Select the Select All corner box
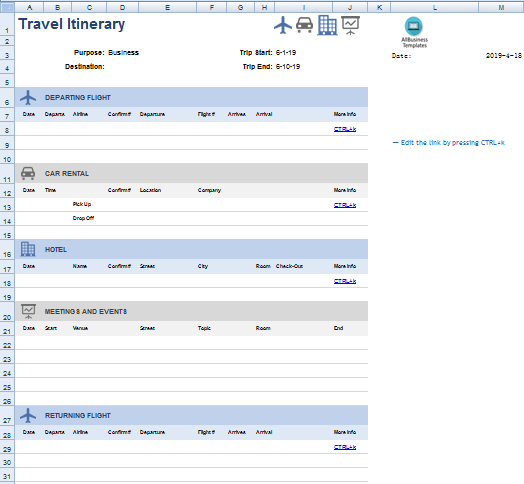 click(7, 7)
